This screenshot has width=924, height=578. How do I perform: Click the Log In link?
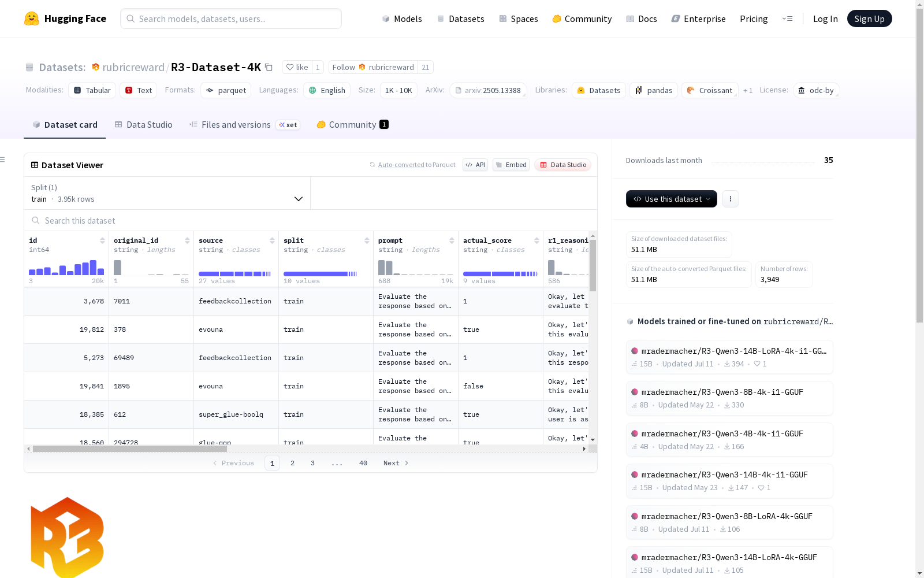tap(825, 18)
